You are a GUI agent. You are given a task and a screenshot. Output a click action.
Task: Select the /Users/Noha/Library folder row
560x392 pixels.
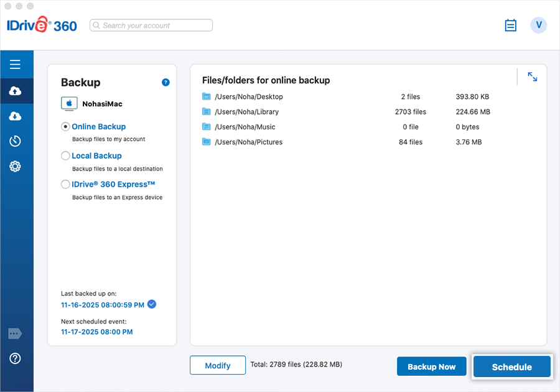tap(247, 112)
